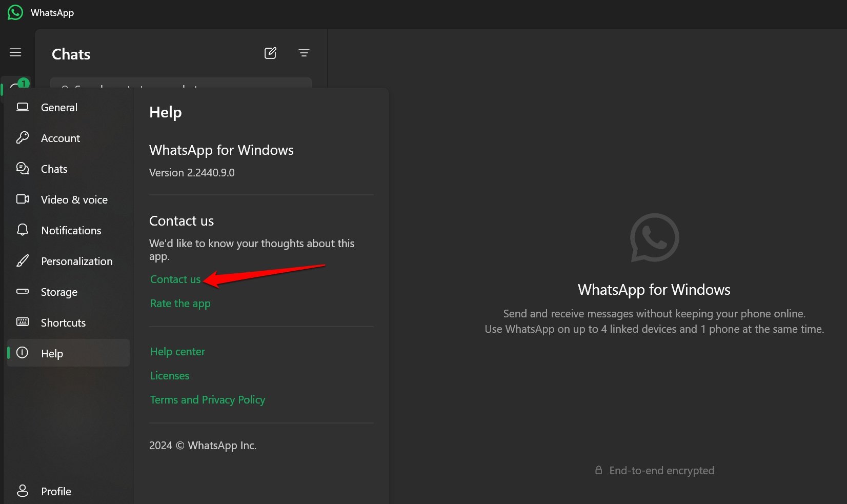Start a new chat with compose icon
The height and width of the screenshot is (504, 847).
pos(270,53)
